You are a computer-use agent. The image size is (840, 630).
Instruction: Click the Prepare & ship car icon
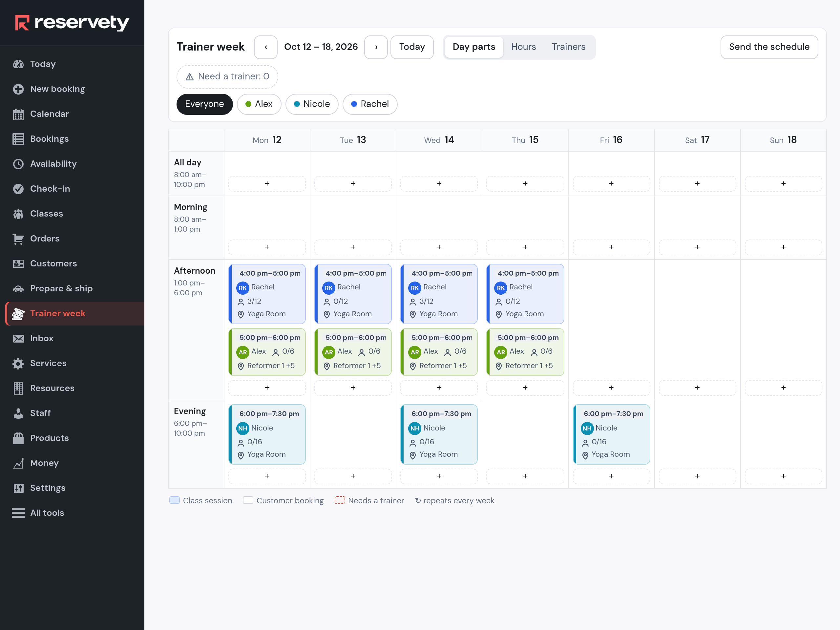point(18,289)
